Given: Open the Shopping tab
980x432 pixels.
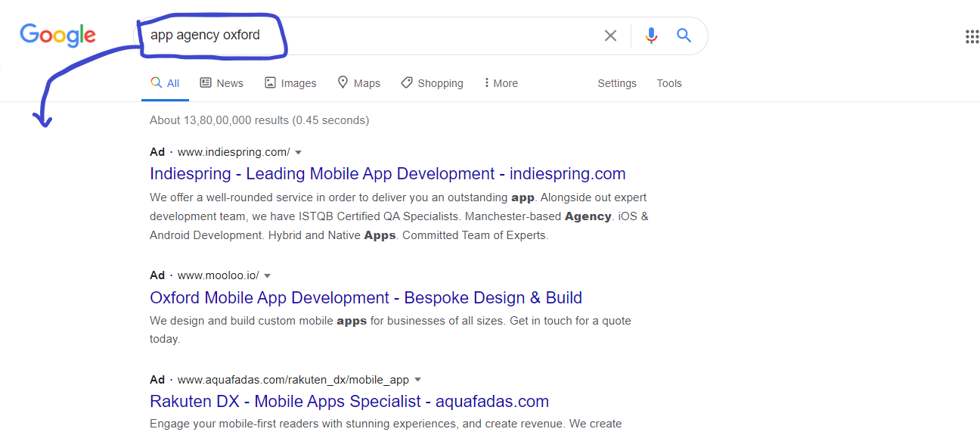Looking at the screenshot, I should point(432,83).
